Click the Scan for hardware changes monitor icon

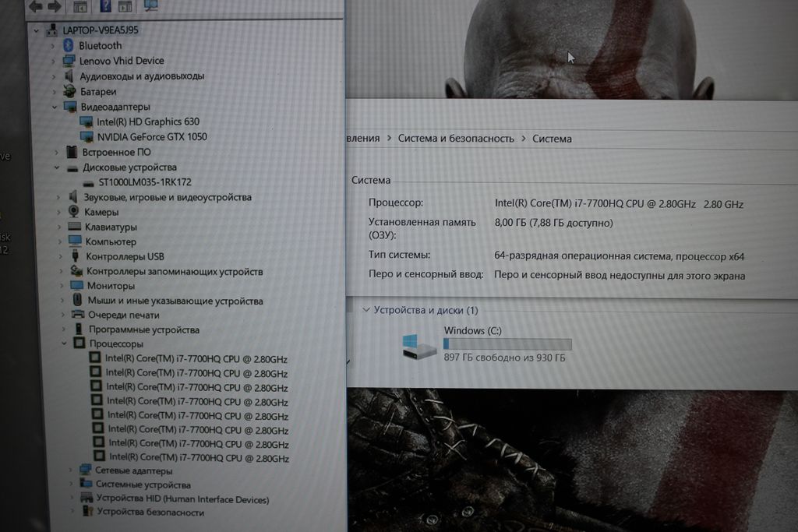pyautogui.click(x=150, y=6)
